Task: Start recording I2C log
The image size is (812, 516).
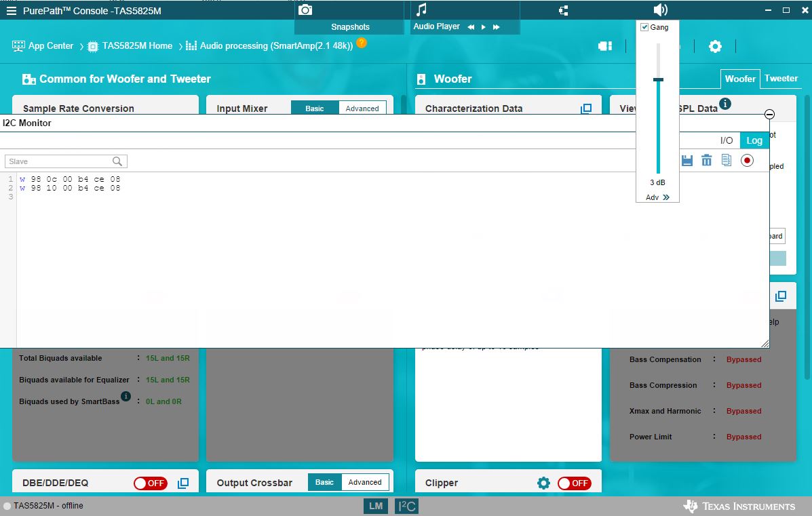Action: click(747, 161)
